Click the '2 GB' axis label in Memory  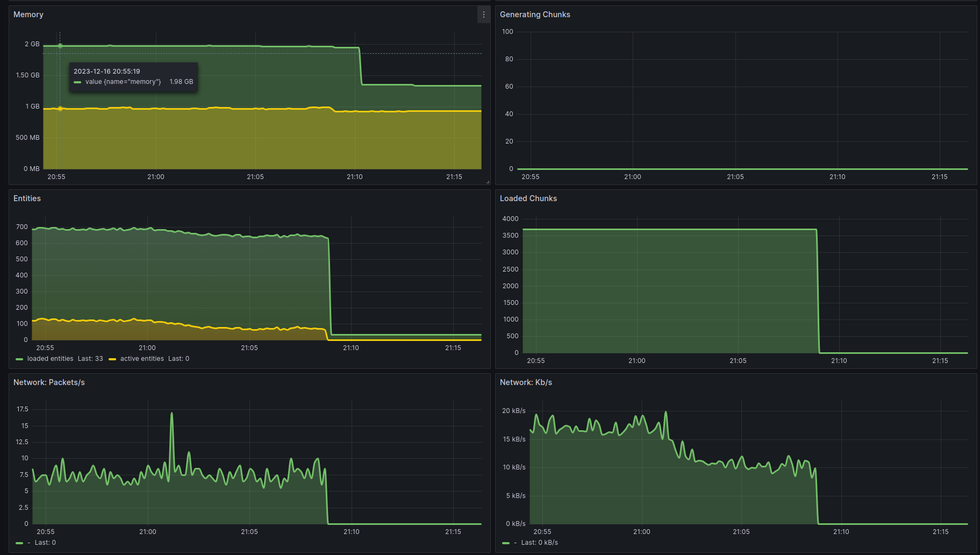click(32, 44)
